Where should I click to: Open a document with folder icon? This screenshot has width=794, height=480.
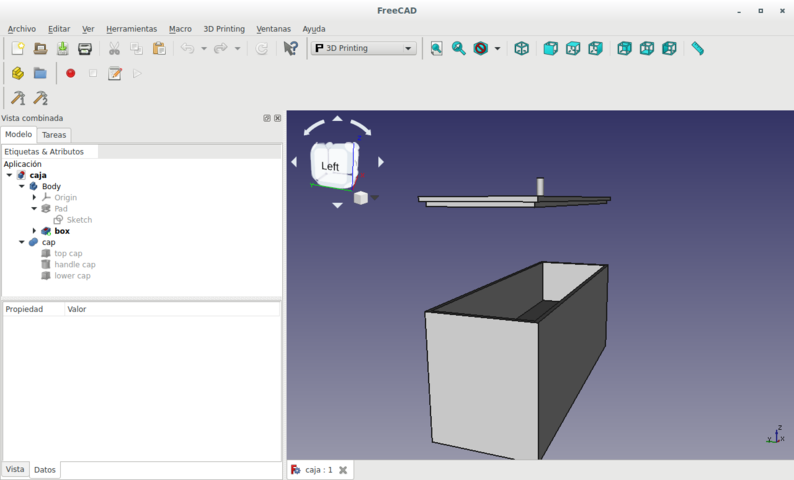40,49
